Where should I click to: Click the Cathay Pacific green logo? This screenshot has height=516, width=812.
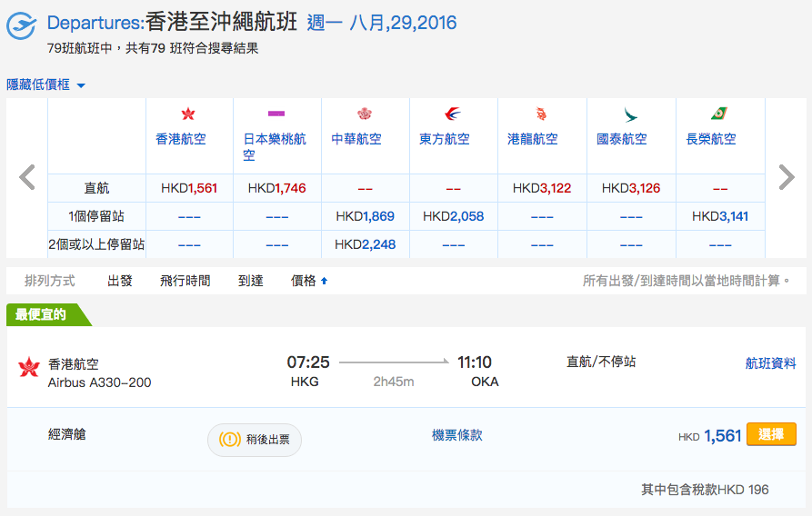[x=630, y=114]
